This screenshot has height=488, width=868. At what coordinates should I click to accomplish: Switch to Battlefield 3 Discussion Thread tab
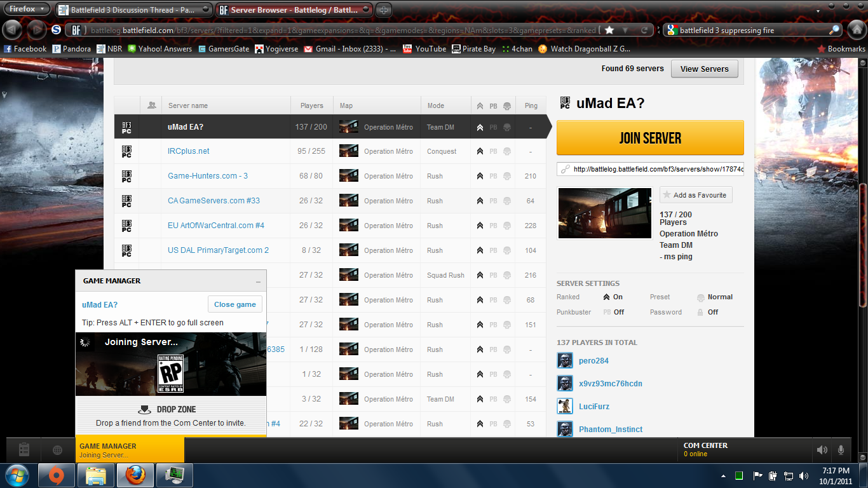click(134, 10)
